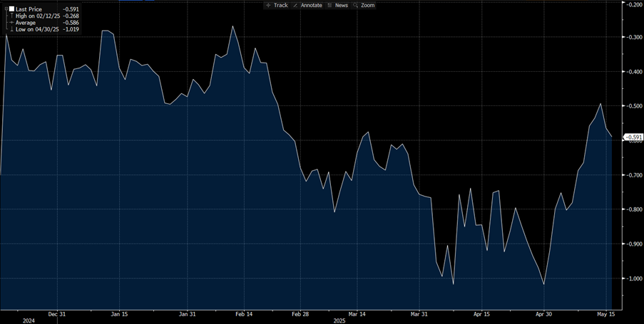Click the Dec 31 date on x-axis
The width and height of the screenshot is (644, 324).
(58, 313)
